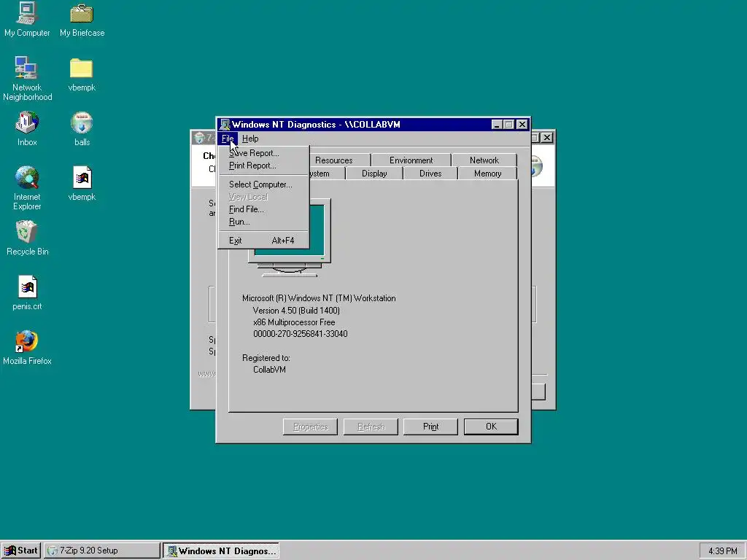
Task: Switch to the Display tab
Action: (374, 174)
